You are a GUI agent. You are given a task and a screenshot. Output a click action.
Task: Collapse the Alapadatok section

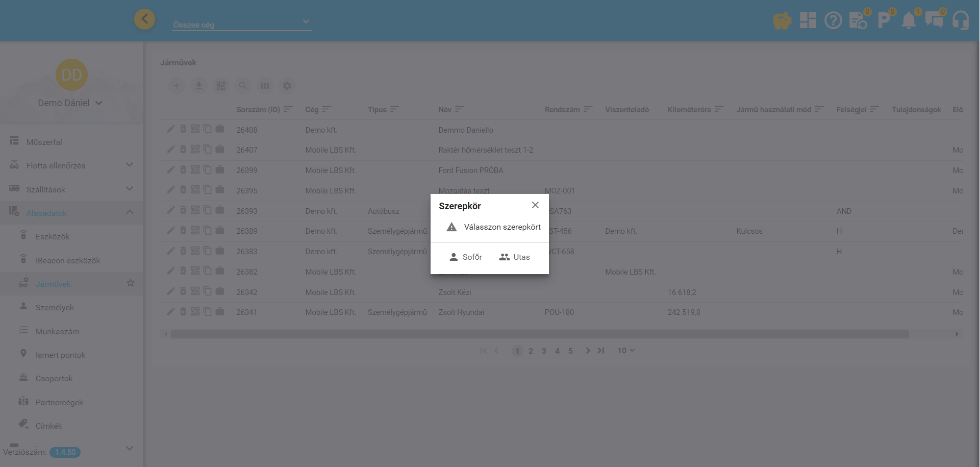click(x=130, y=212)
